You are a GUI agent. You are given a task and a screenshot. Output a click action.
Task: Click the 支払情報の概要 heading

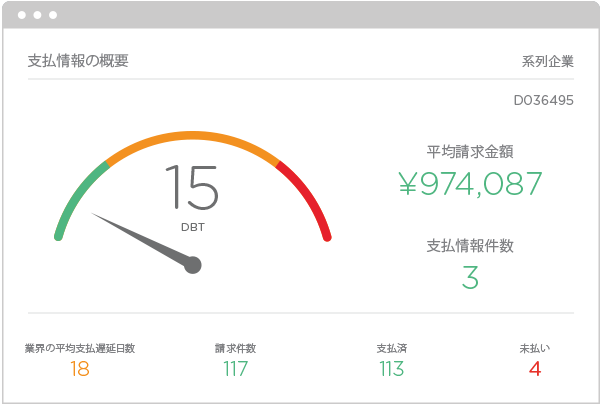[x=77, y=60]
